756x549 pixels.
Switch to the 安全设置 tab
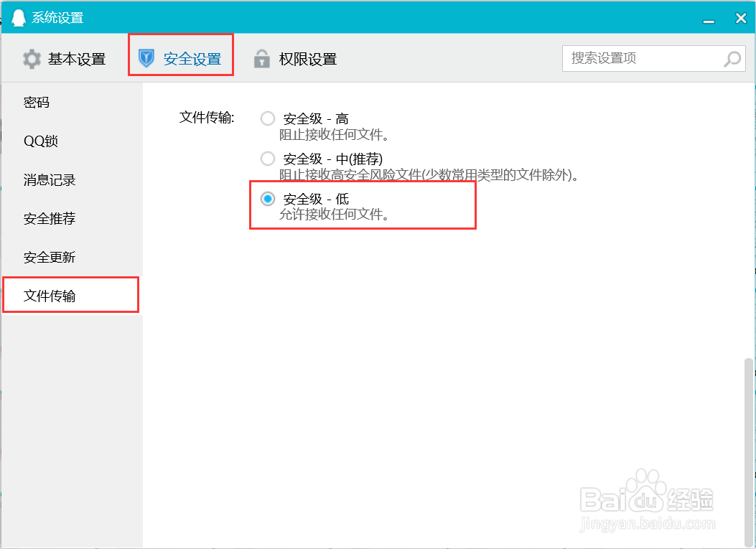coord(181,59)
